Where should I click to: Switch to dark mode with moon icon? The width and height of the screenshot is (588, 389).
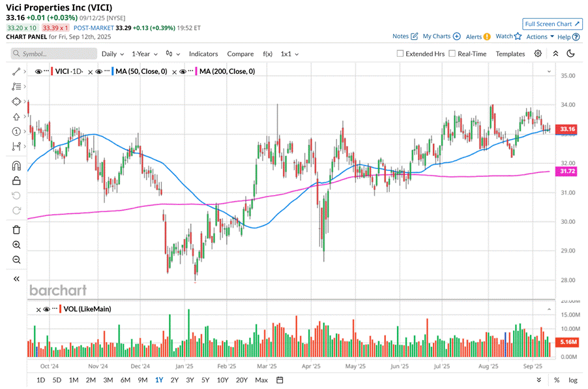click(x=571, y=54)
